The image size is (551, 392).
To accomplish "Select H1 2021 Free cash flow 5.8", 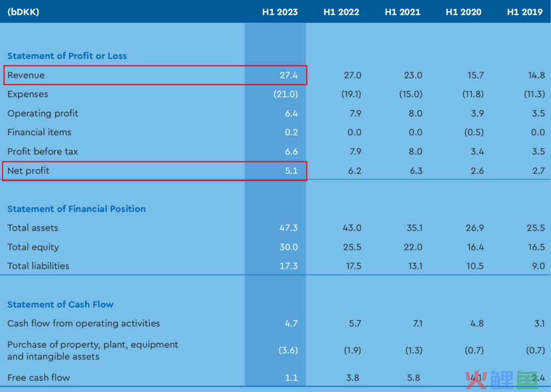I will click(x=414, y=378).
